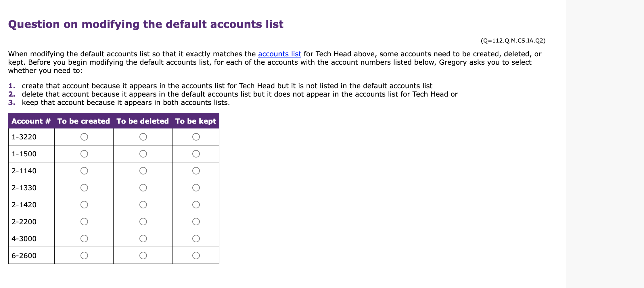Screen dimensions: 644x288
Task: Mark account 1-1500 as "To be kept"
Action: pos(196,154)
